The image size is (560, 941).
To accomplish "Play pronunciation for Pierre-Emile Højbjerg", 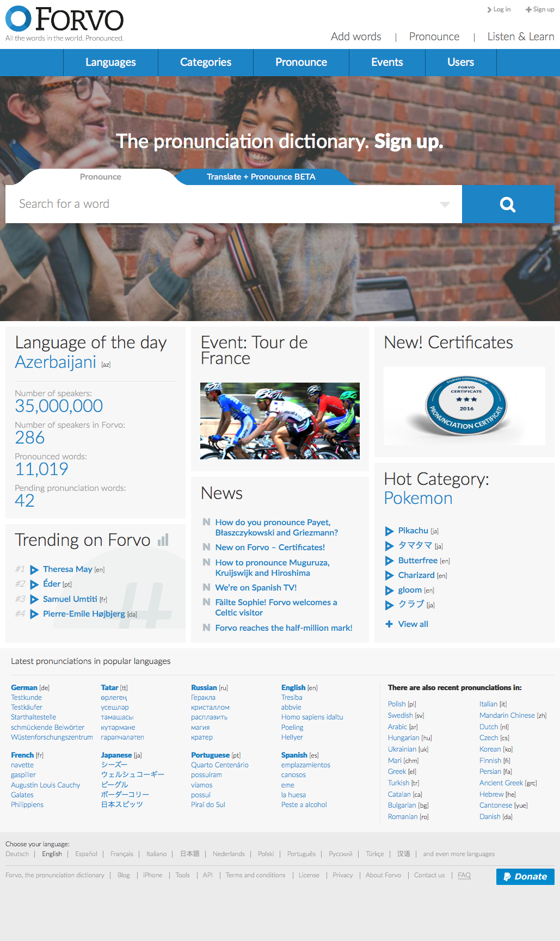I will [x=34, y=614].
